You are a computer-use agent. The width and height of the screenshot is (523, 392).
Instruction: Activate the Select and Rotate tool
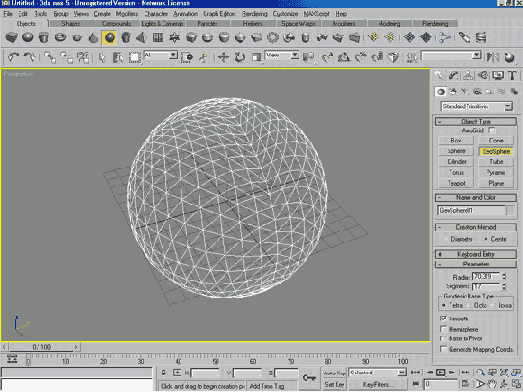tap(239, 57)
